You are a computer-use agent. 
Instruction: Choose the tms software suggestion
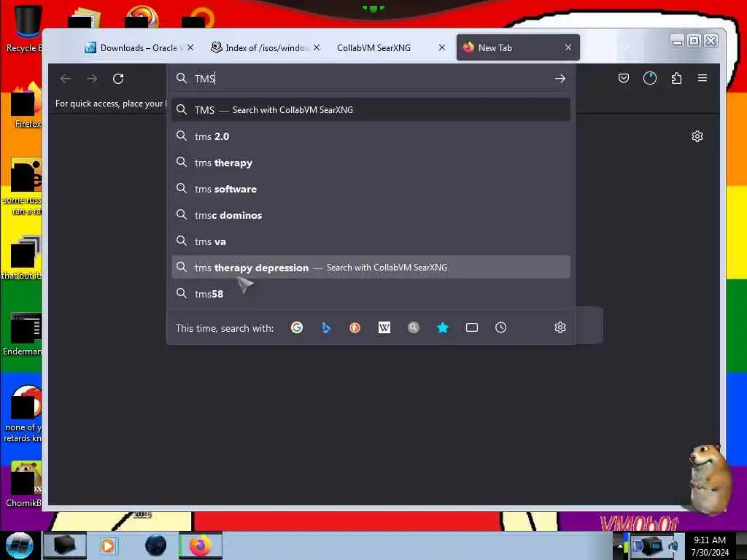click(371, 189)
